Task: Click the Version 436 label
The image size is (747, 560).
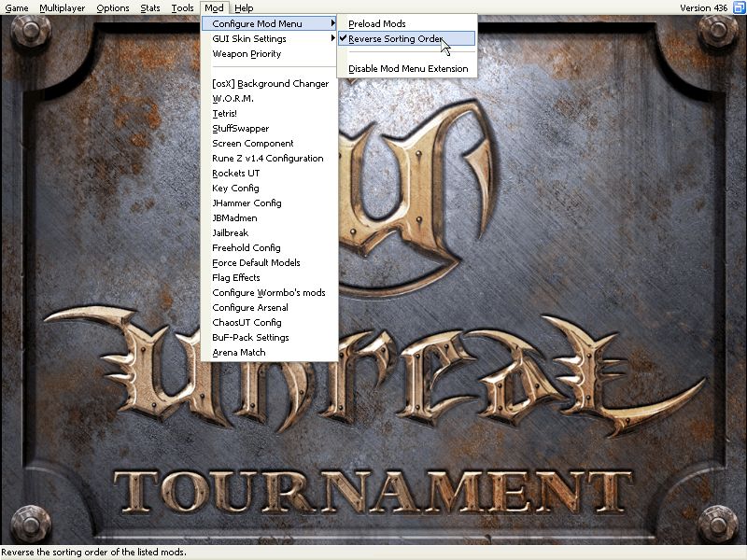Action: pos(705,7)
